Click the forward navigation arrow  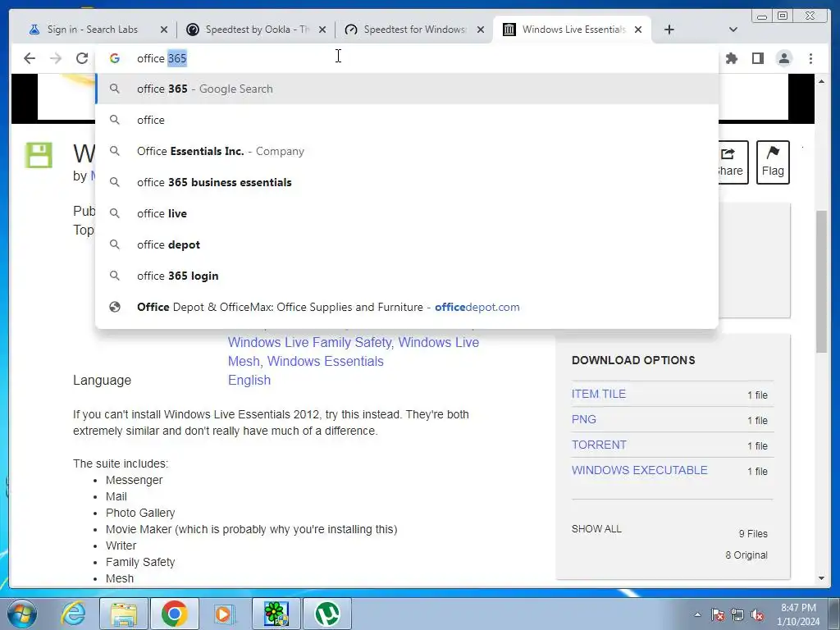[x=56, y=58]
